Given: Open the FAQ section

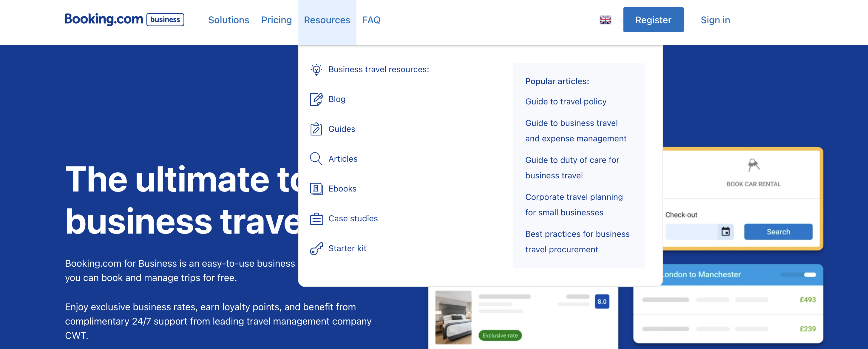Looking at the screenshot, I should [x=371, y=20].
